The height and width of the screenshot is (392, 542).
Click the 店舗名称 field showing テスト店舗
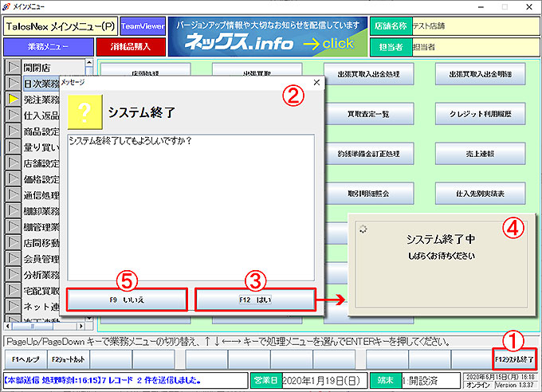(476, 26)
